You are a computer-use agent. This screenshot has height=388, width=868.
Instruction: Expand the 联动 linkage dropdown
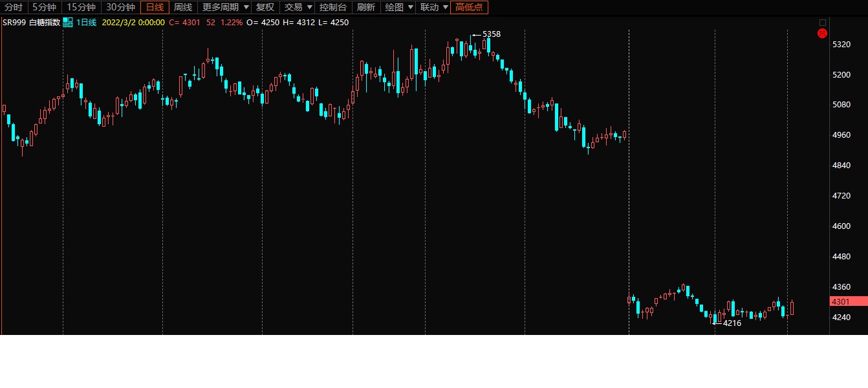pos(433,8)
